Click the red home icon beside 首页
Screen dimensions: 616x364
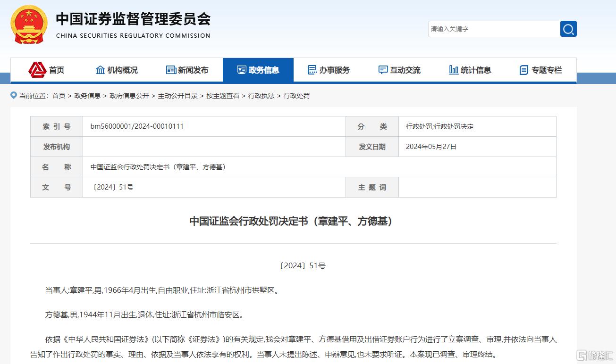(37, 70)
